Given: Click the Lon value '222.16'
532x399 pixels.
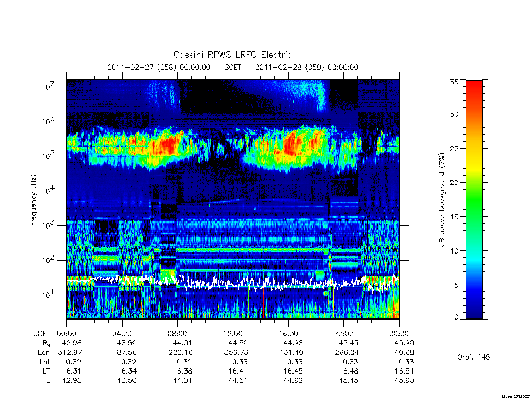Looking at the screenshot, I should (x=180, y=353).
